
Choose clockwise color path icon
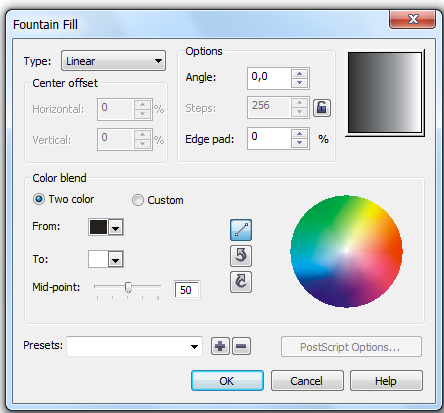pyautogui.click(x=241, y=282)
